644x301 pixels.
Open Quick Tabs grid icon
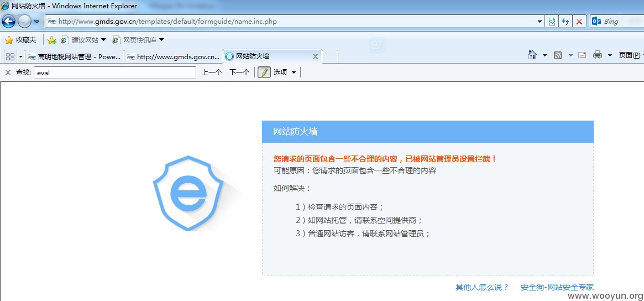pos(10,56)
